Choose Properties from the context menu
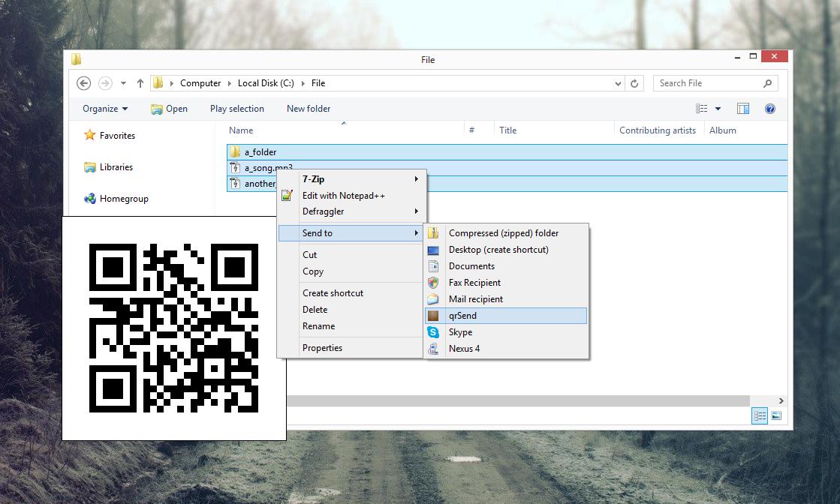This screenshot has width=840, height=504. click(x=322, y=348)
